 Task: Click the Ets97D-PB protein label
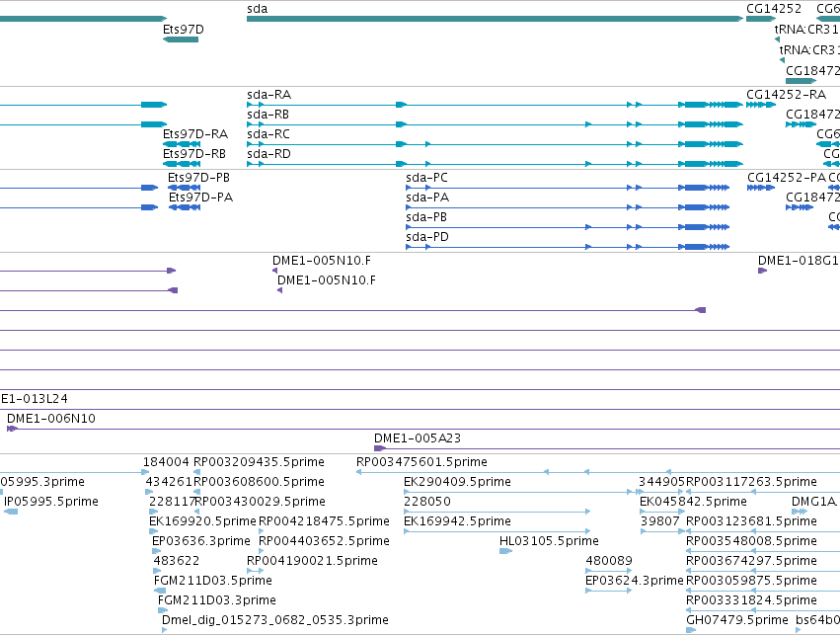point(198,178)
